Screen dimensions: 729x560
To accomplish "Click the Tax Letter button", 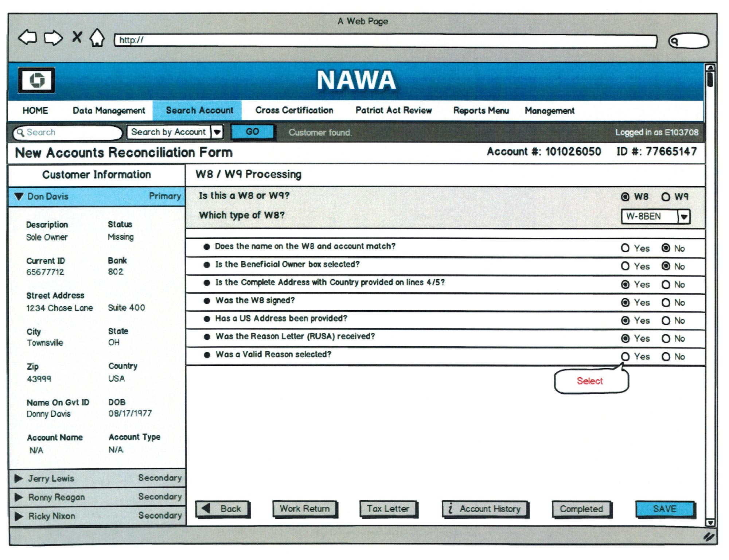I will pos(388,509).
